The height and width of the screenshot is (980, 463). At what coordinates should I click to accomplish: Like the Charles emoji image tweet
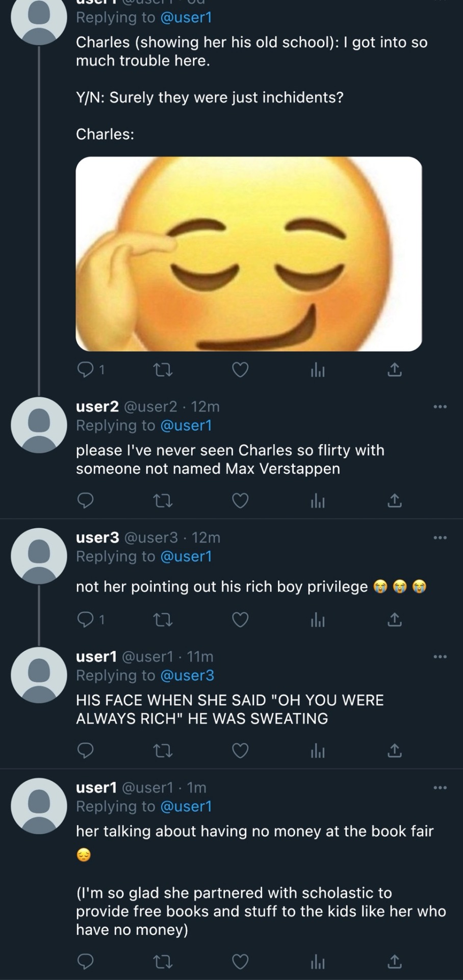click(240, 370)
